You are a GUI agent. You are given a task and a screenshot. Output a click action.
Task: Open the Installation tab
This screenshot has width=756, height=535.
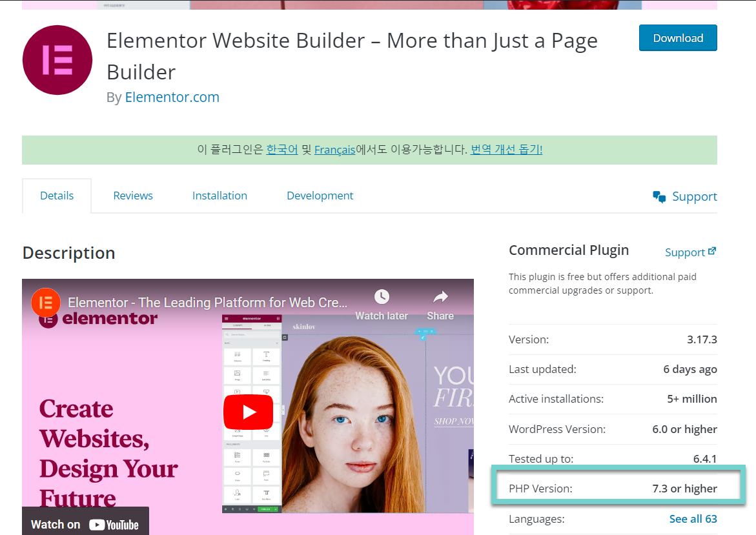point(220,196)
